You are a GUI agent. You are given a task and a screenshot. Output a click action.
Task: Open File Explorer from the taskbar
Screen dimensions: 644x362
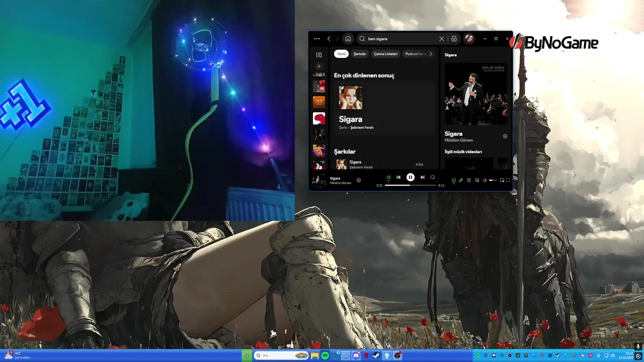[x=315, y=355]
